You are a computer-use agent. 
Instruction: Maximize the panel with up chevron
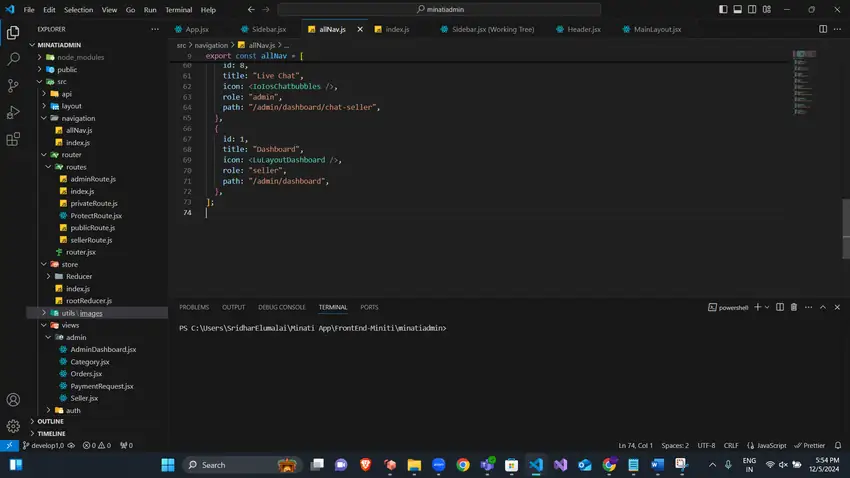tap(823, 307)
